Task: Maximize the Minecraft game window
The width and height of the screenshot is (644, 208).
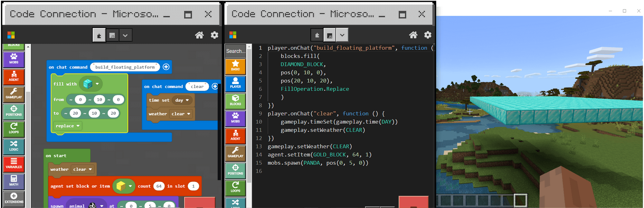Action: (x=624, y=11)
